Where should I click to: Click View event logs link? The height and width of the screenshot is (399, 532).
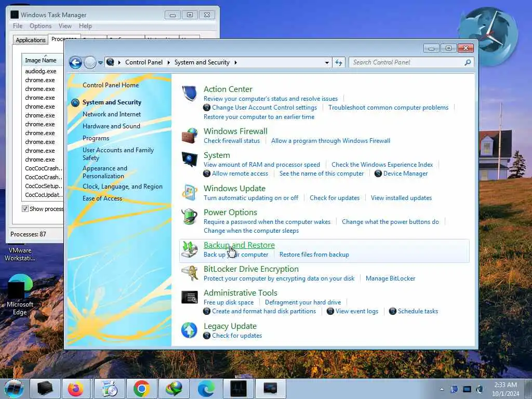click(x=357, y=311)
